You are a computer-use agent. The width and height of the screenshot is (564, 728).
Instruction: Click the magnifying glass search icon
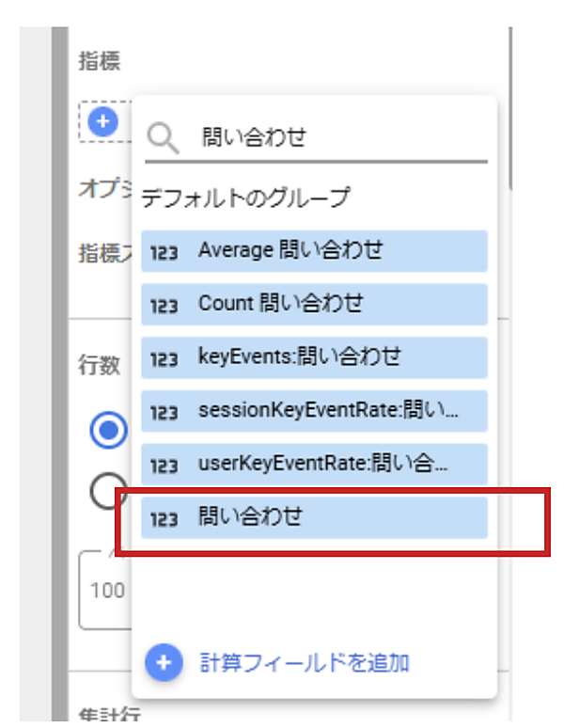pyautogui.click(x=164, y=138)
